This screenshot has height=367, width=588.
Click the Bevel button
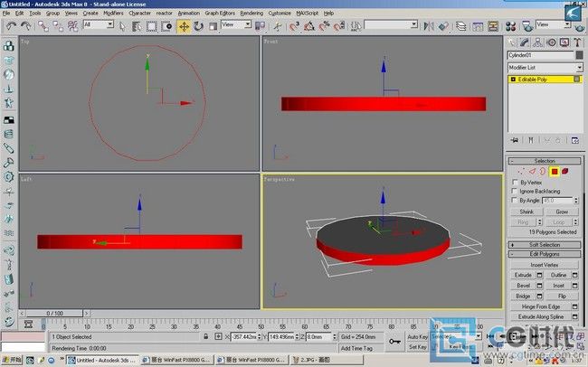pyautogui.click(x=523, y=286)
